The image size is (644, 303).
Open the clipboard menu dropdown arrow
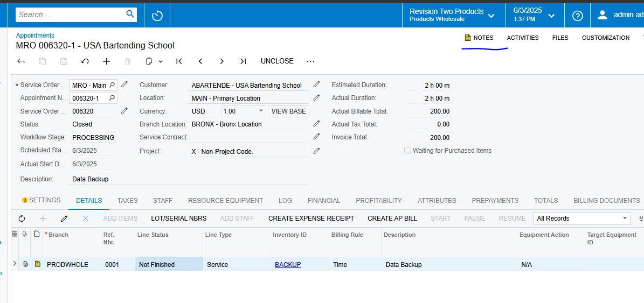pyautogui.click(x=161, y=61)
